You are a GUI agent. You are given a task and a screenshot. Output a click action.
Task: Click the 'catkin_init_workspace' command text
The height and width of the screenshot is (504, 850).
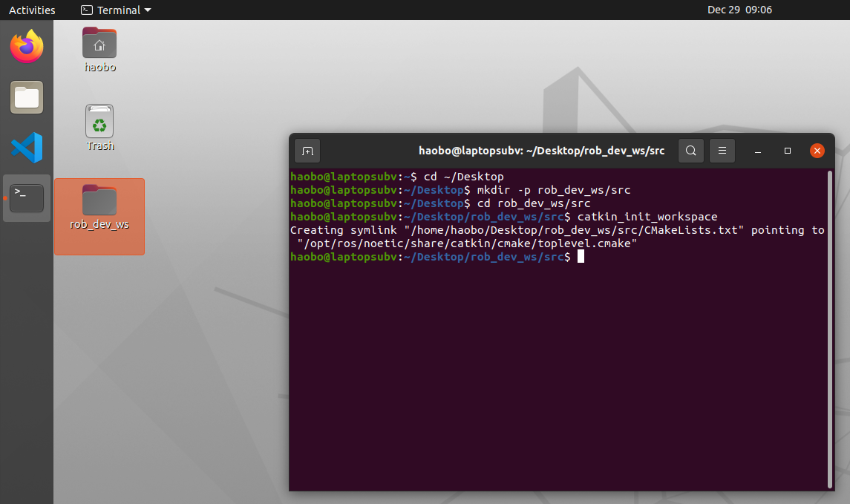coord(647,217)
